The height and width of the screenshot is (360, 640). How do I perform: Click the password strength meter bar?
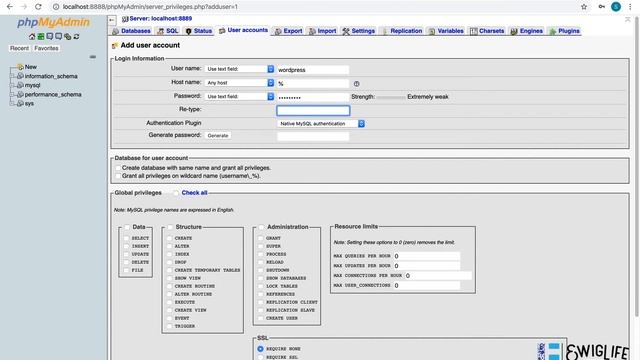[391, 97]
